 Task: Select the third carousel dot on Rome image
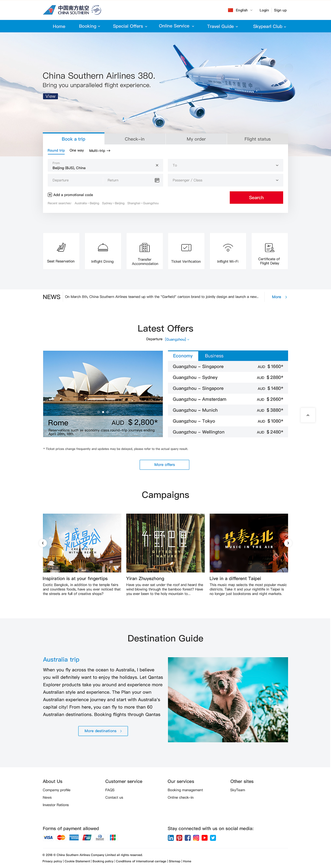coord(107,412)
